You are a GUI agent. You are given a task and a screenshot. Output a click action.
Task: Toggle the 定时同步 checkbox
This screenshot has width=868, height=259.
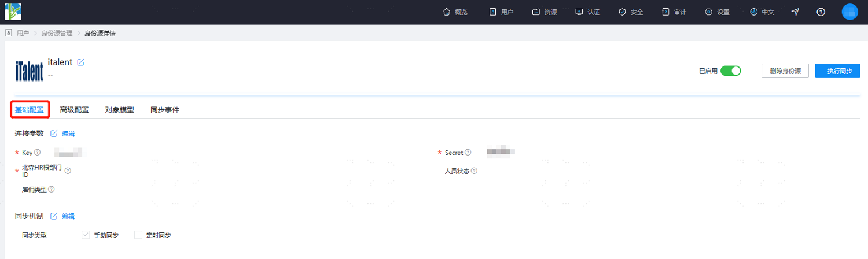pyautogui.click(x=138, y=235)
